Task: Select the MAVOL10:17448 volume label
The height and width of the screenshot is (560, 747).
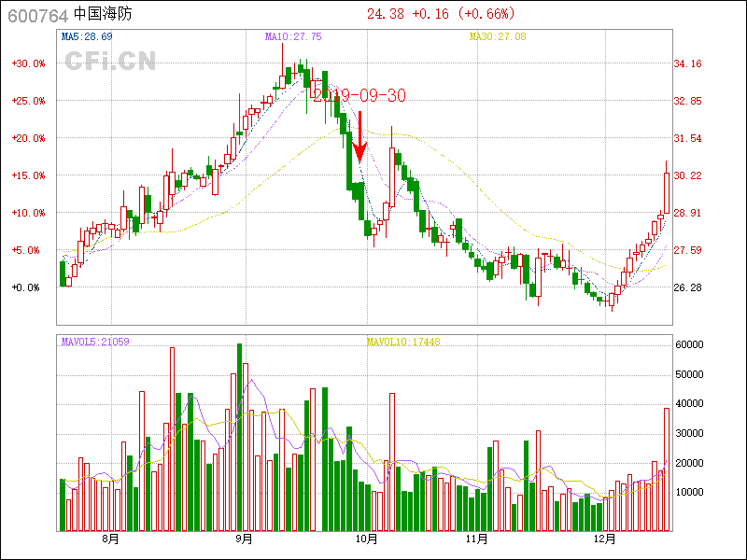Action: click(x=403, y=342)
